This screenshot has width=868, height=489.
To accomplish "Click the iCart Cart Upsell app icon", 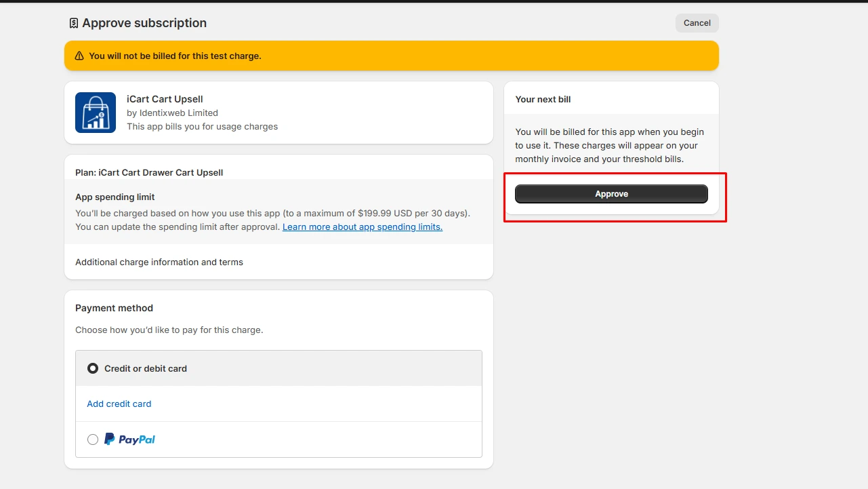I will 96,113.
